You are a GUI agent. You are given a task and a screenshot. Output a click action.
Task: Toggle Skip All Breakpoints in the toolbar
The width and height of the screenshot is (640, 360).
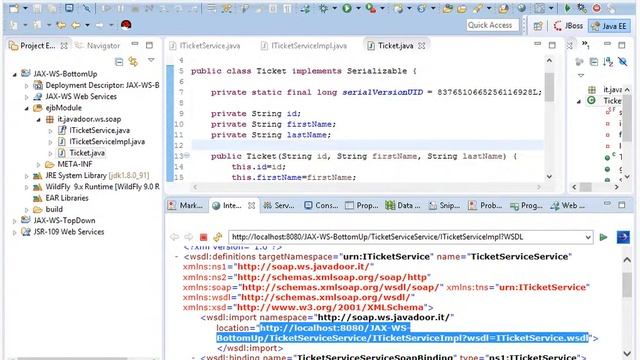click(87, 8)
